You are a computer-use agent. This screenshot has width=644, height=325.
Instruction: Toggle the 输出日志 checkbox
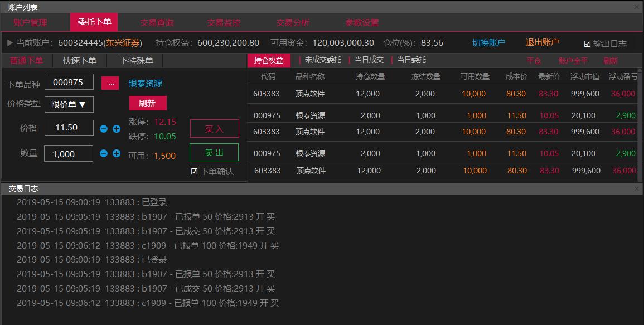click(587, 43)
